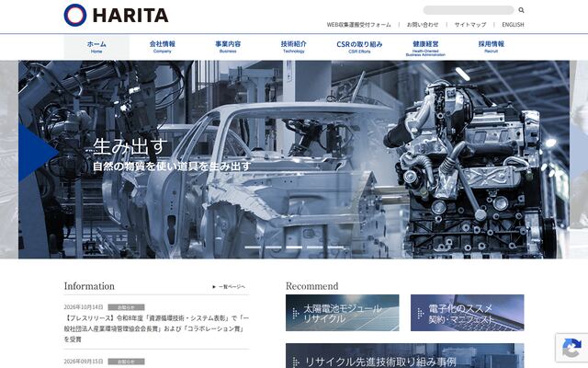Open the お問い合わせ link
This screenshot has width=588, height=368.
click(423, 25)
